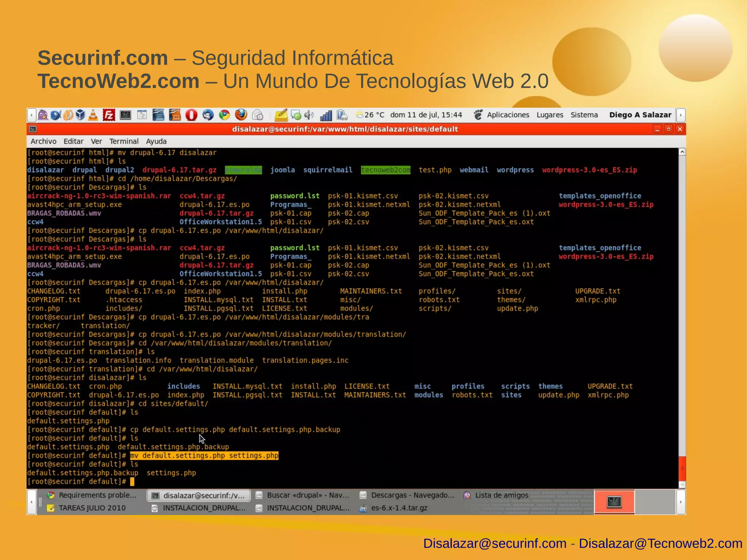Open VLC media player cone icon

[93, 115]
